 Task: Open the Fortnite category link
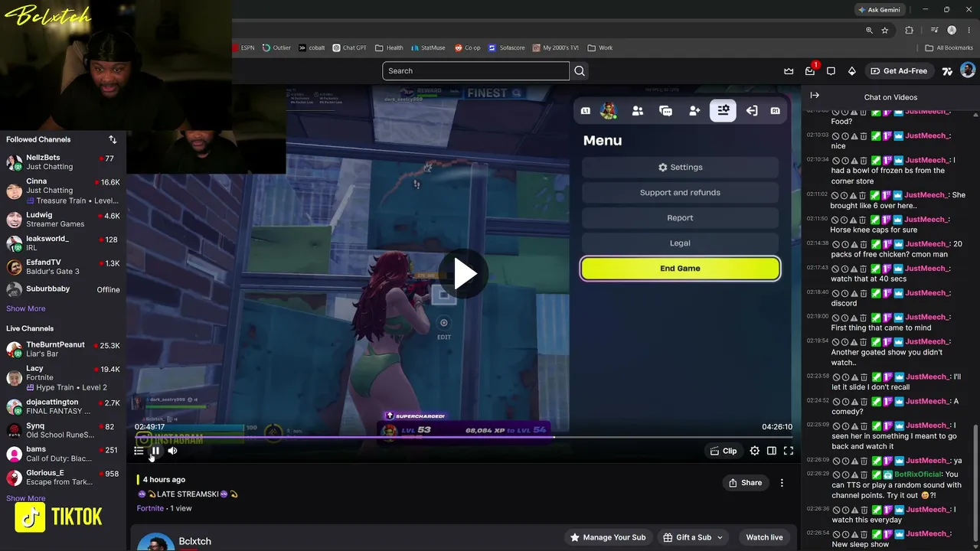tap(150, 508)
